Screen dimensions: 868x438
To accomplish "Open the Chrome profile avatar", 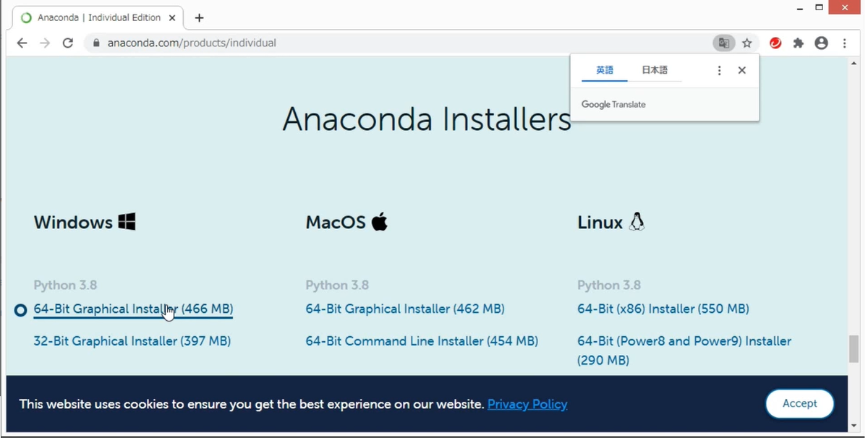I will click(x=821, y=43).
